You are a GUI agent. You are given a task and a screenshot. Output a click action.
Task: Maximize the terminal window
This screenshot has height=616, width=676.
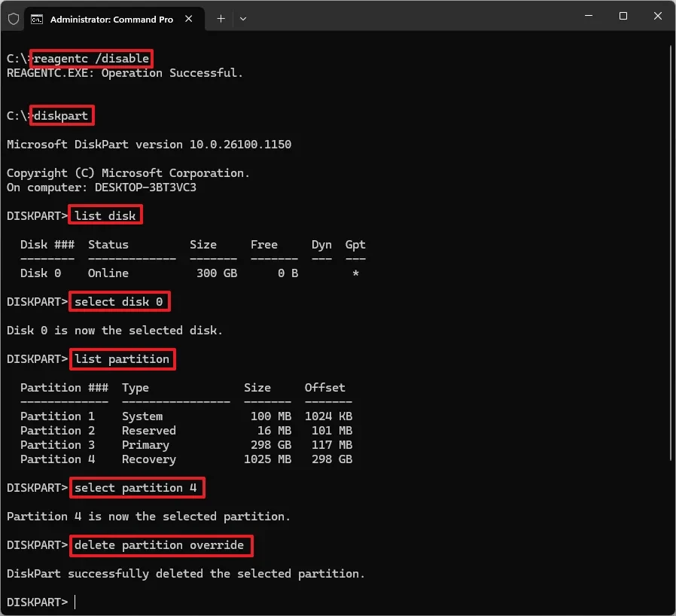[x=623, y=17]
